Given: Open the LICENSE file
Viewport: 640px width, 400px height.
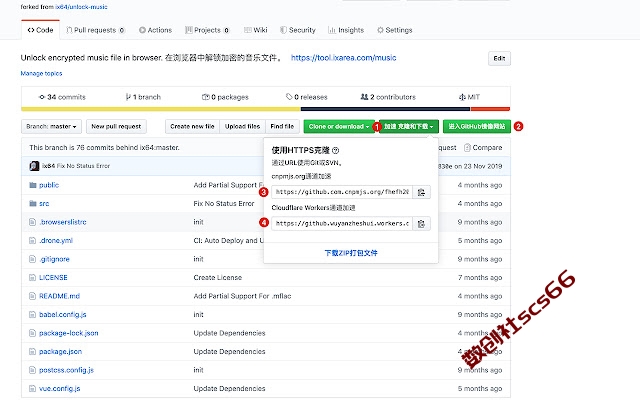Looking at the screenshot, I should coord(53,278).
